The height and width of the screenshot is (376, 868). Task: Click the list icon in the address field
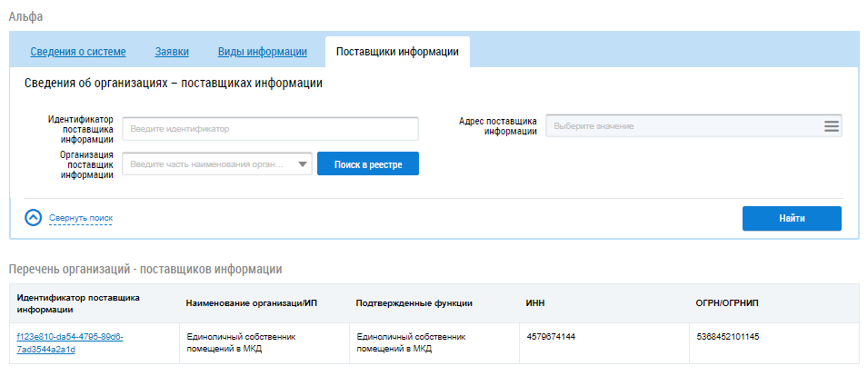coord(831,126)
